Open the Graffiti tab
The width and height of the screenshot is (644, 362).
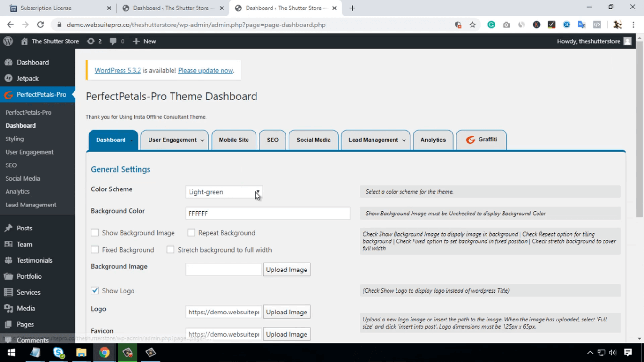tap(481, 140)
